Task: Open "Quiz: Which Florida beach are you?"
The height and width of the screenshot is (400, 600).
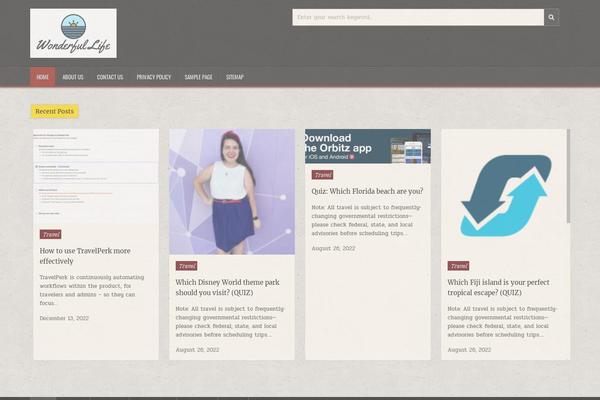Action: [367, 191]
